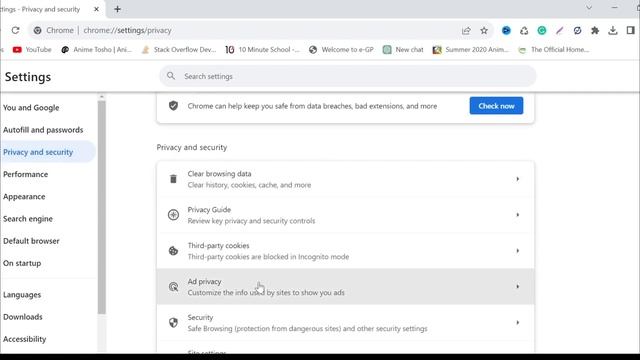This screenshot has width=640, height=360.
Task: Open the Anime Tosho bookmark
Action: [96, 49]
